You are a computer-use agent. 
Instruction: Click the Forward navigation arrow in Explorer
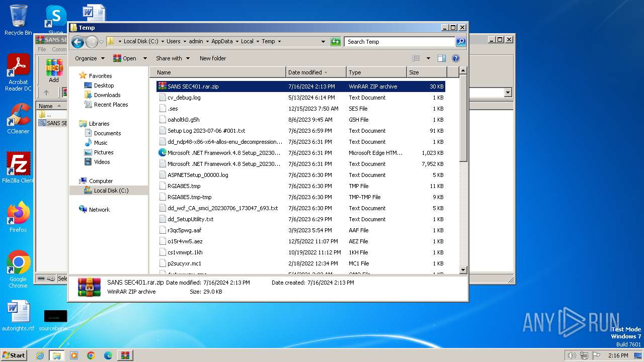pyautogui.click(x=92, y=42)
